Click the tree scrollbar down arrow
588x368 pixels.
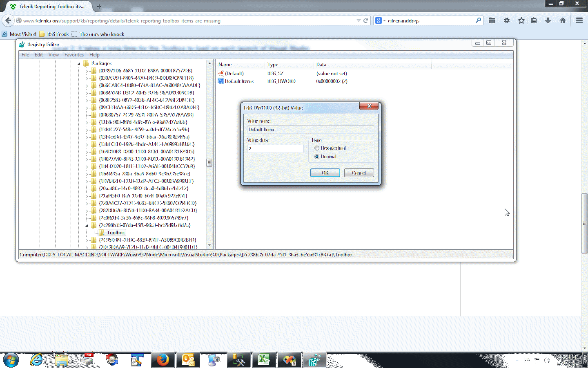pyautogui.click(x=209, y=245)
